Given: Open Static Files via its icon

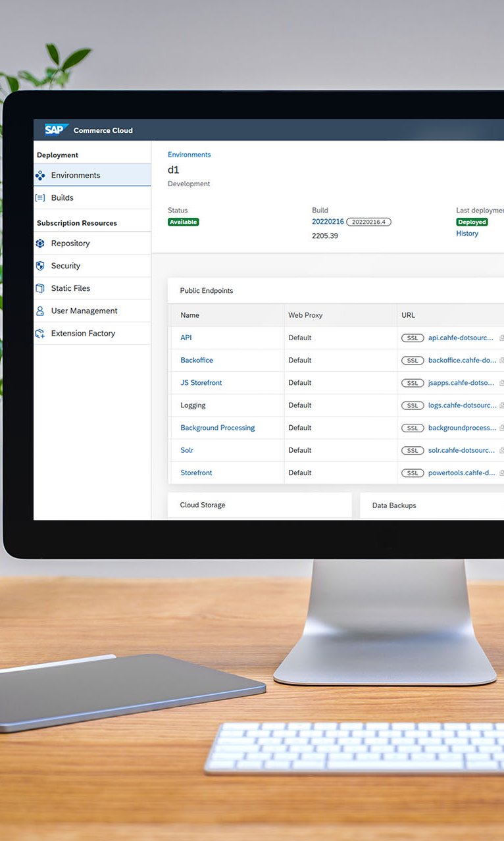Looking at the screenshot, I should (x=40, y=288).
